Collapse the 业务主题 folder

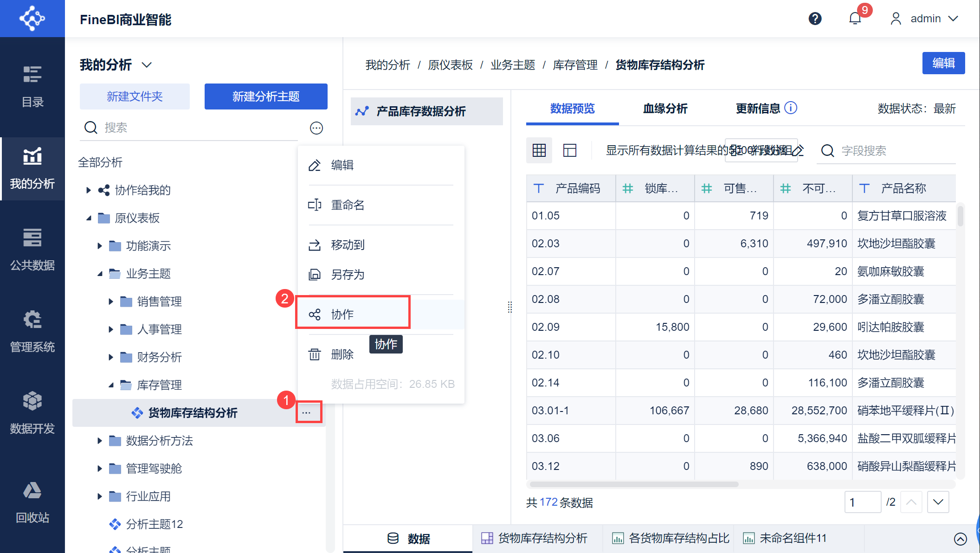point(100,274)
